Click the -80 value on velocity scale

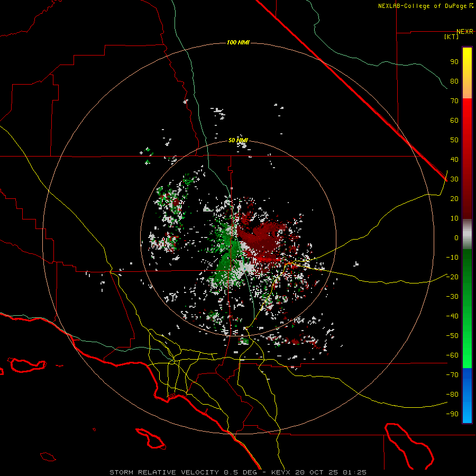tap(452, 395)
